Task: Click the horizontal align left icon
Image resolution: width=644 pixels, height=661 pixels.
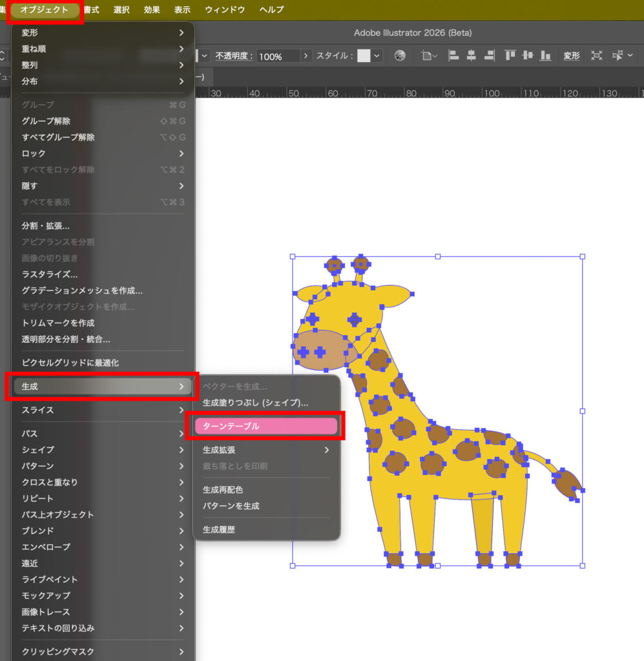Action: (x=454, y=56)
